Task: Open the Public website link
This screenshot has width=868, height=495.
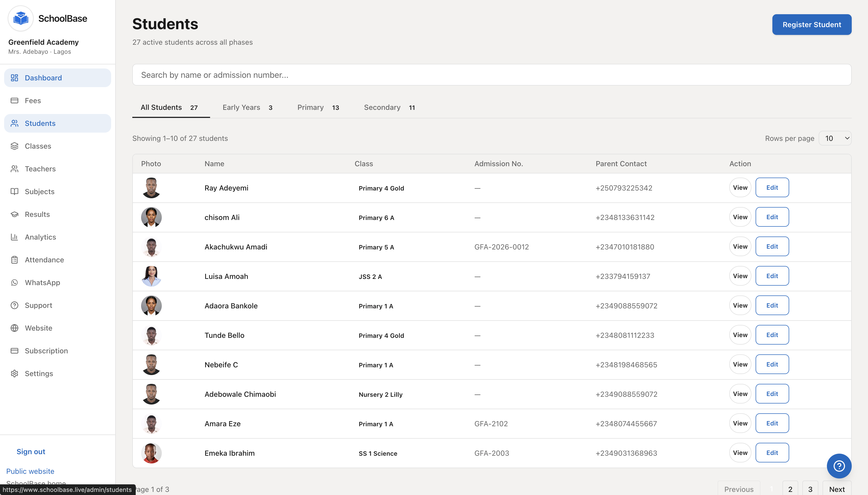Action: point(30,471)
